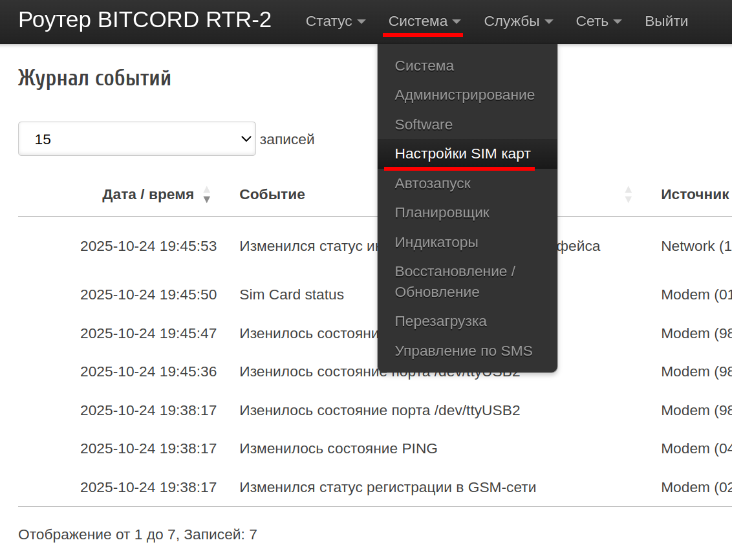Sort the table by Источник header
The image size is (732, 560).
tap(694, 195)
